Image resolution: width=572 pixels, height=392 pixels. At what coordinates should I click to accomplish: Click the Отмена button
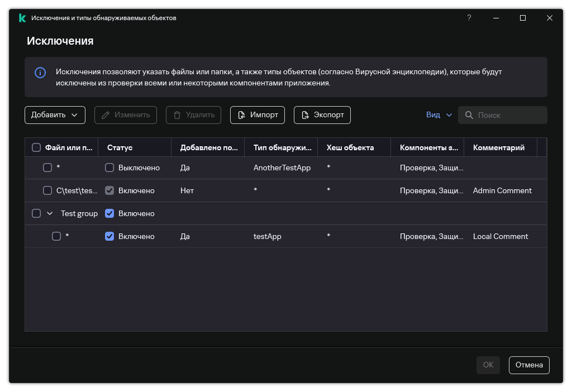529,365
